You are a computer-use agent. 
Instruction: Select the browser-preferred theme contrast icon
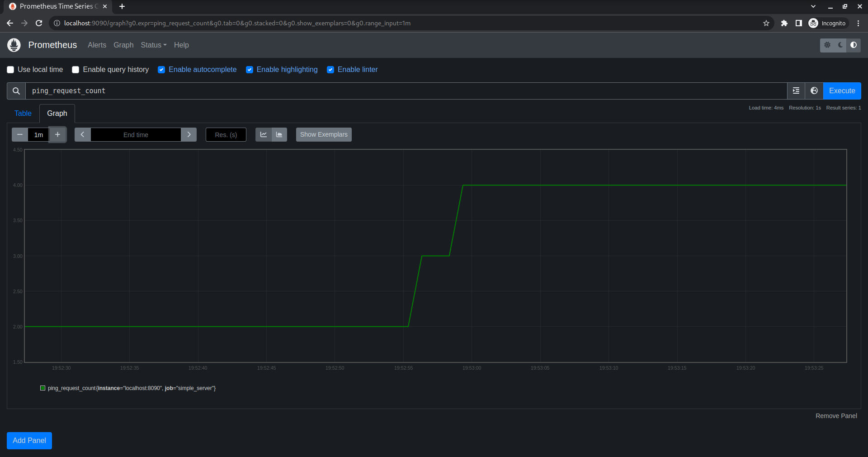pos(854,45)
